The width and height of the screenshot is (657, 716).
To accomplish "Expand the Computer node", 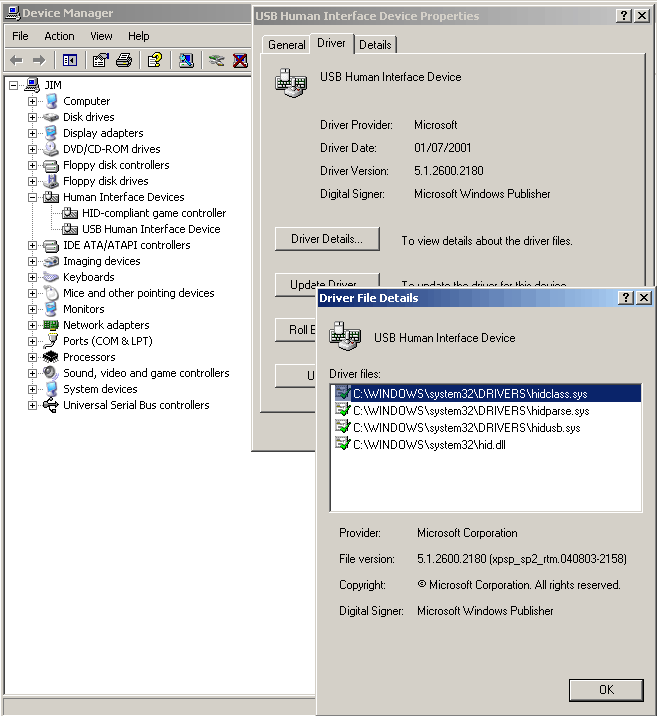I will pos(32,101).
